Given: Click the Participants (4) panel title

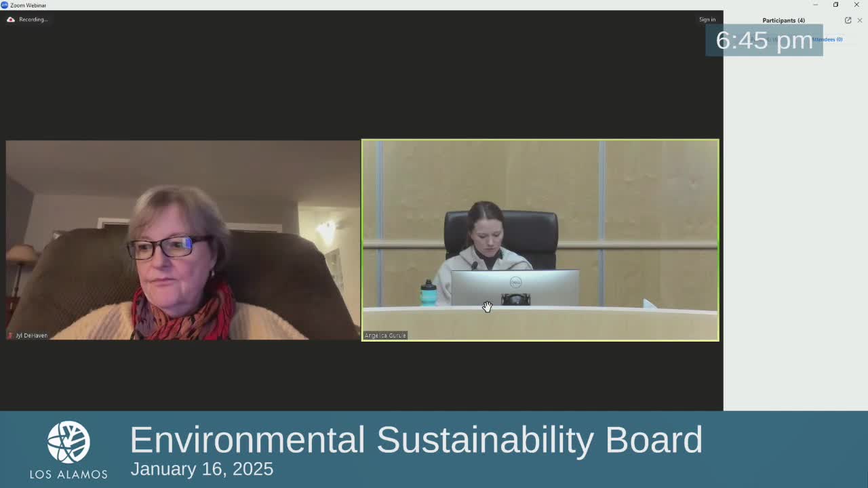Looking at the screenshot, I should pyautogui.click(x=783, y=20).
